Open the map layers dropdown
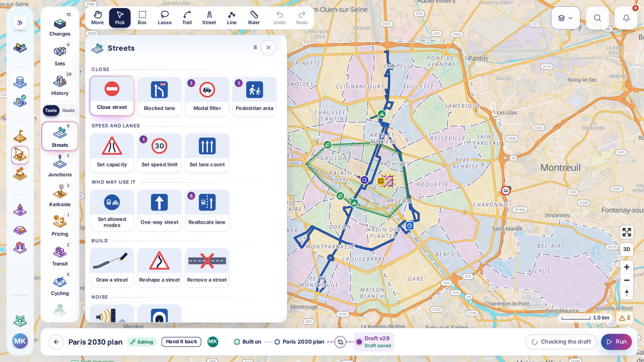The height and width of the screenshot is (362, 644). coord(566,18)
